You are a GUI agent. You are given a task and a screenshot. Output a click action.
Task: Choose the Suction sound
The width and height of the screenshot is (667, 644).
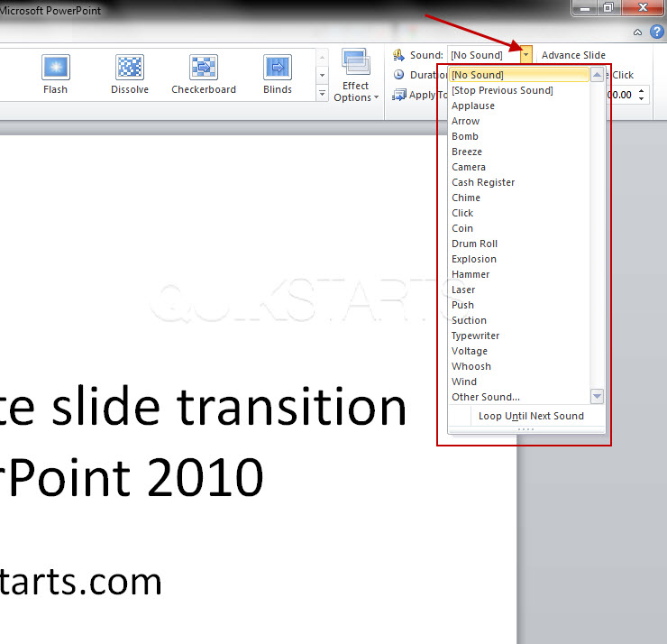519,320
